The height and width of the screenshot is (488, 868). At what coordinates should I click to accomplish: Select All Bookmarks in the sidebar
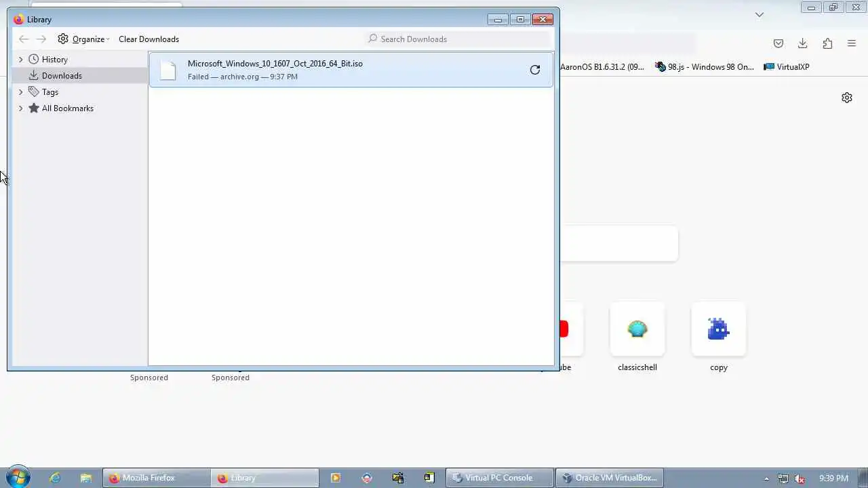coord(67,108)
